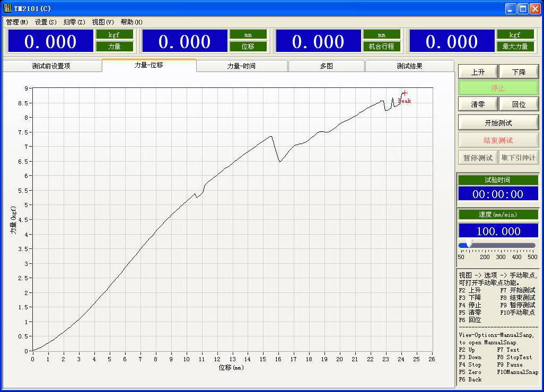Image resolution: width=544 pixels, height=392 pixels.
Task: Open the 设置(S) menu
Action: (x=46, y=22)
